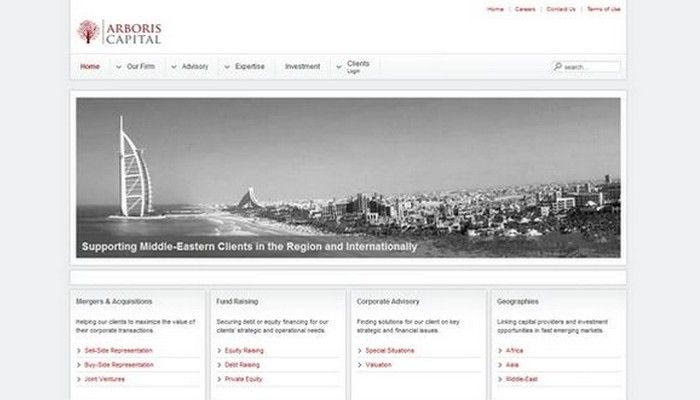This screenshot has width=700, height=400.
Task: Follow the Joint Ventures link
Action: [x=105, y=380]
